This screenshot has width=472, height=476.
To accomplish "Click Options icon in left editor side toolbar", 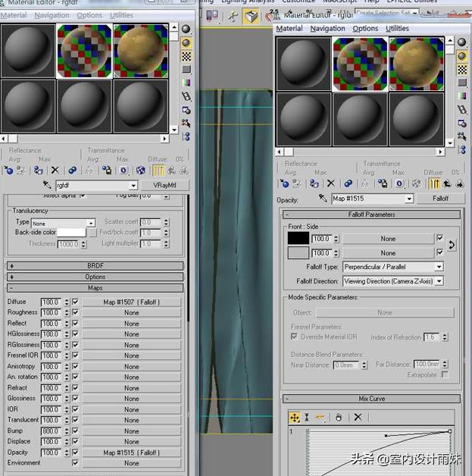I will 186,110.
